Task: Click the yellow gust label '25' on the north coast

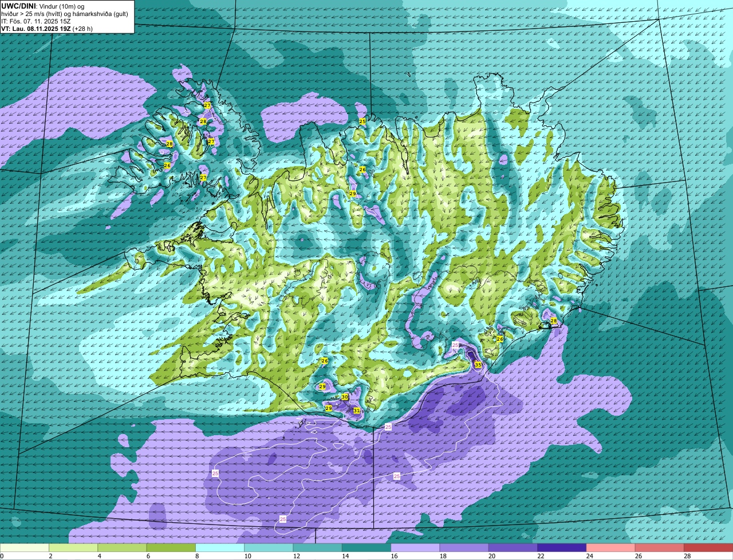Action: coord(362,121)
